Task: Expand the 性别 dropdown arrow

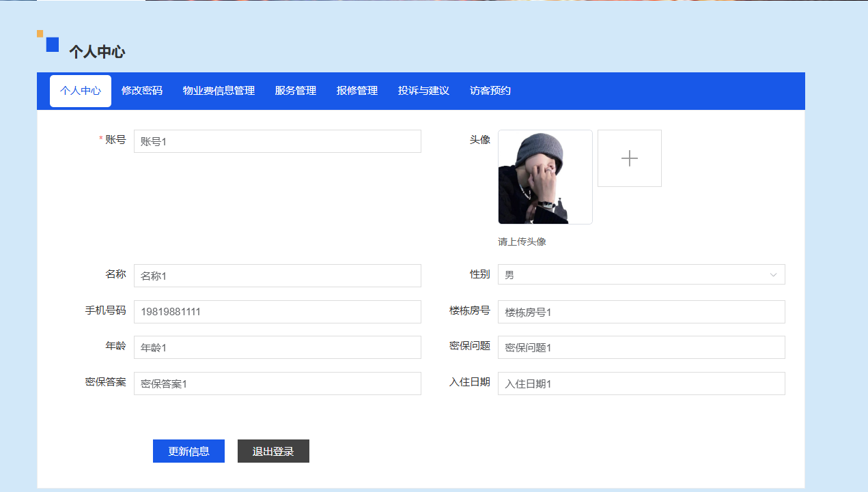Action: click(x=773, y=275)
